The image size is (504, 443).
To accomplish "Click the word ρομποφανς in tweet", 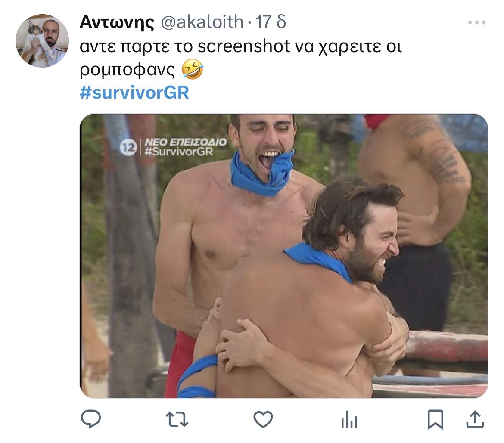I will (127, 70).
